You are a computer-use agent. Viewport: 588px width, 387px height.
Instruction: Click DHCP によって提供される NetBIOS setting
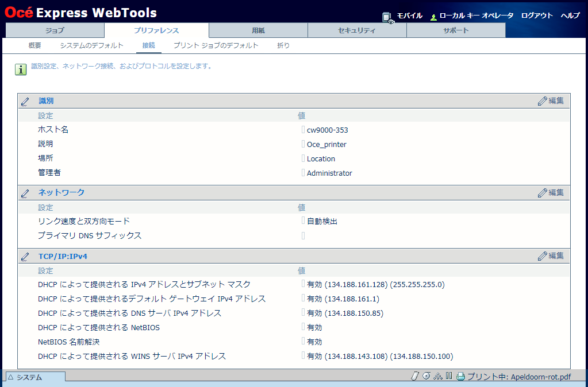point(99,327)
